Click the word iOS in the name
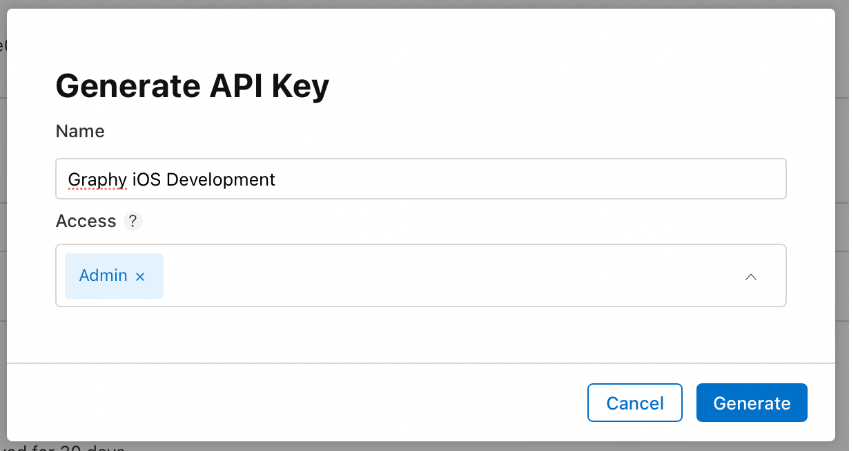853x451 pixels. pos(147,180)
